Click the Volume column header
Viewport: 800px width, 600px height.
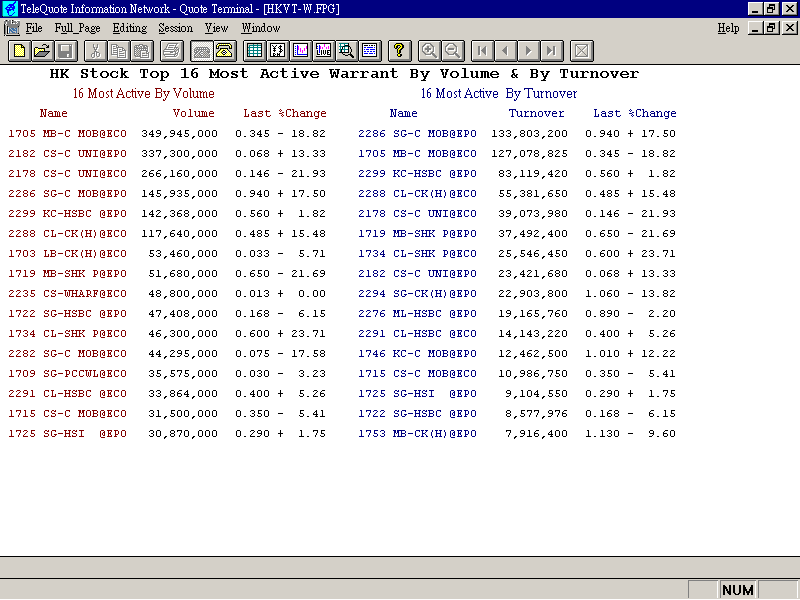click(x=193, y=113)
